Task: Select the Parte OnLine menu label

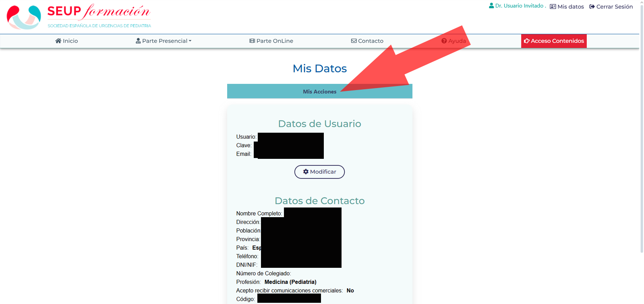Action: pyautogui.click(x=275, y=41)
